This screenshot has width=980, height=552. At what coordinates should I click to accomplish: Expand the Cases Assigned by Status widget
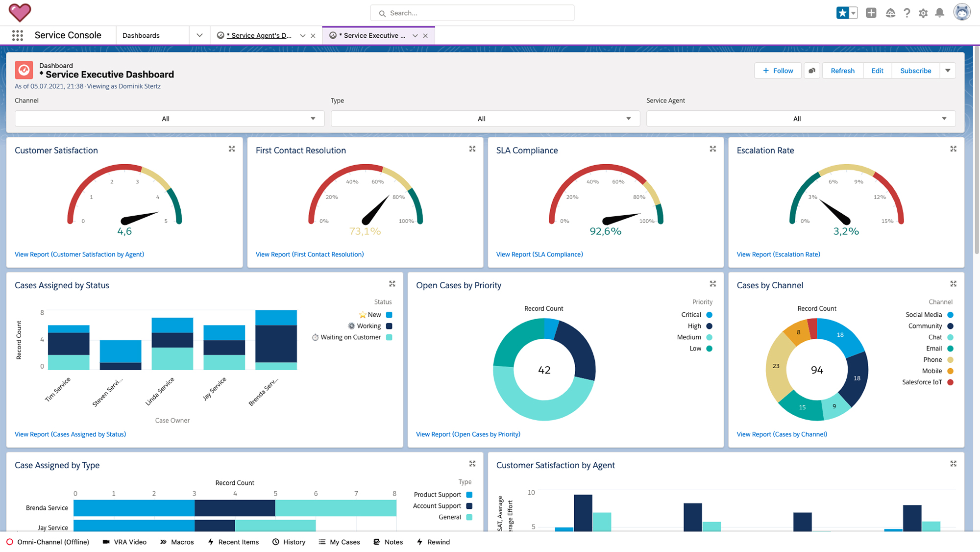(x=392, y=284)
